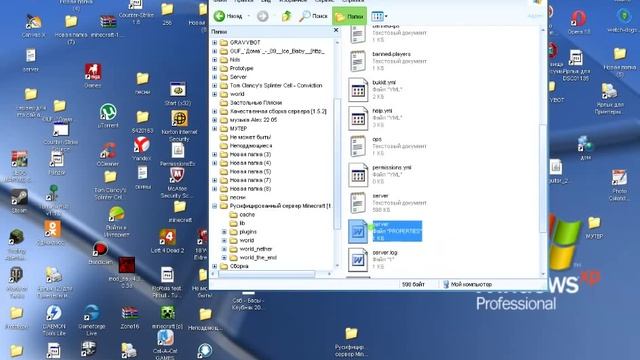Open the Watch Dogs desktop shortcut
The height and width of the screenshot is (360, 640).
622,20
